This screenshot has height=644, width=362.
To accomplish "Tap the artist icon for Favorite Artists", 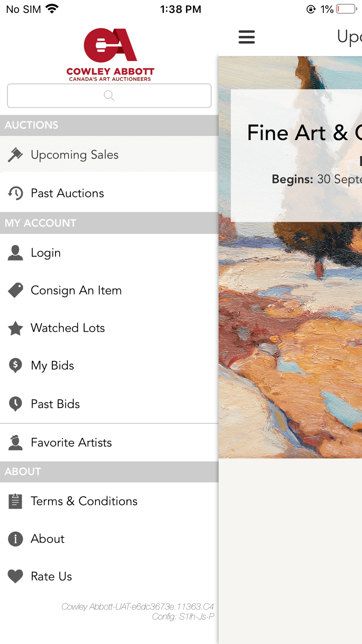I will tap(15, 442).
